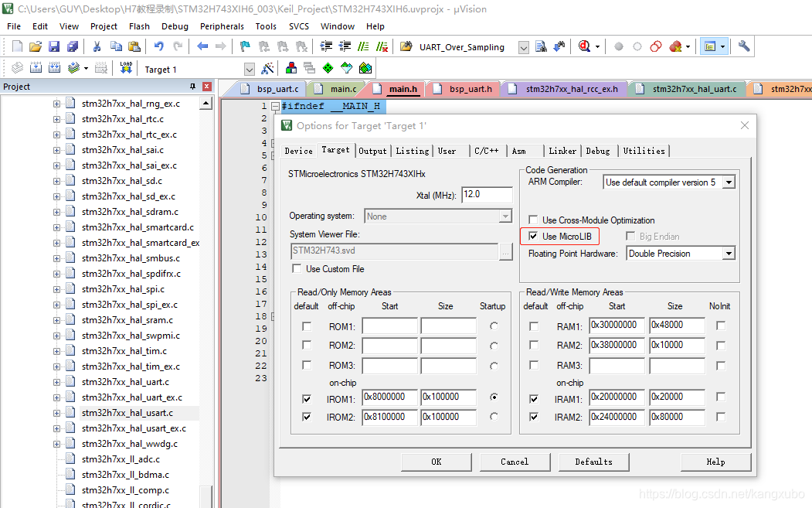Screen dimensions: 812x508
Task: Expand stm32h7xx_hal_spi.c tree node
Action: pos(56,289)
